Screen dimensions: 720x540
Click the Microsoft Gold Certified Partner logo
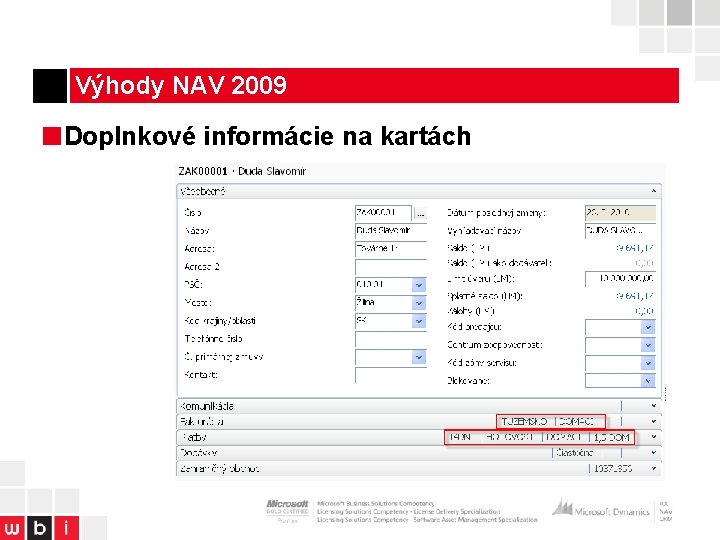click(x=287, y=511)
